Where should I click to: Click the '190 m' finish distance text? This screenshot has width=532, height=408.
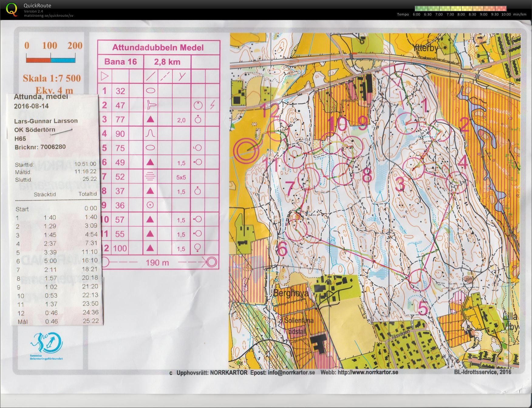[x=157, y=262]
